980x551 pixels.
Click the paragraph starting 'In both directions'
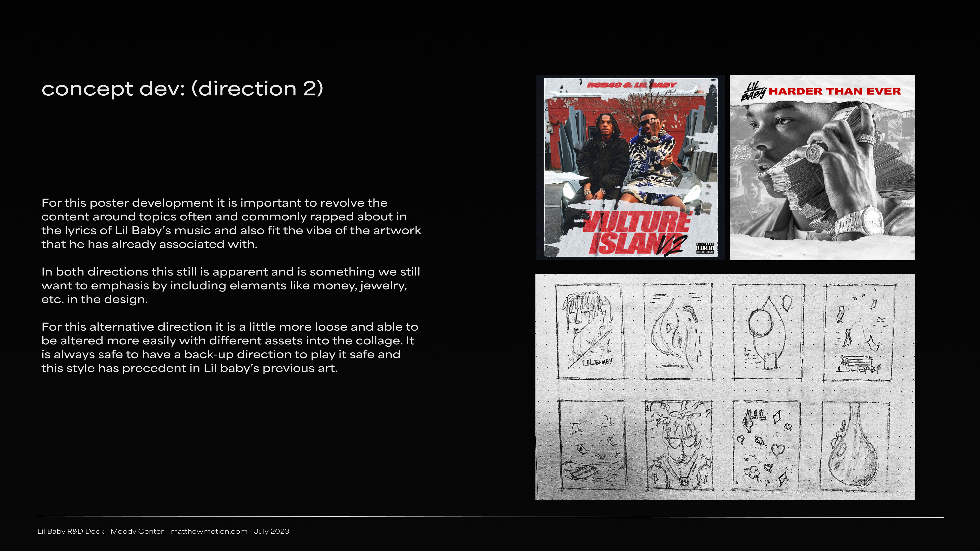point(230,285)
